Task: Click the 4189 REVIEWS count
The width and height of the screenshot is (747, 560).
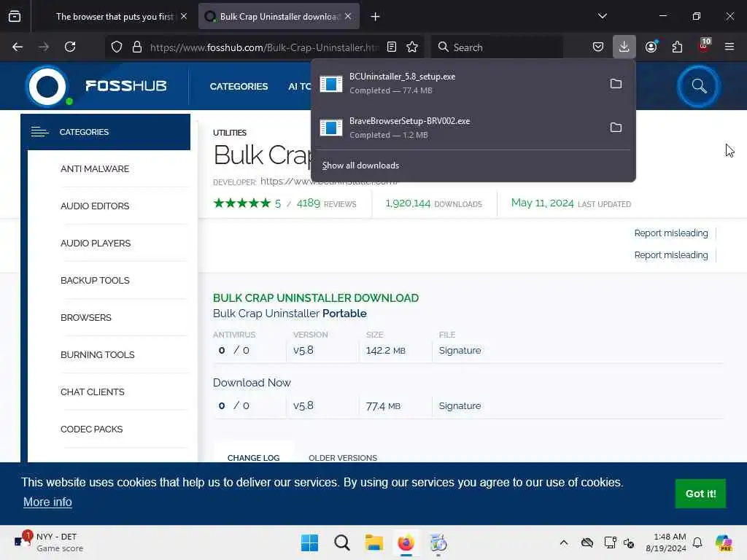Action: click(x=326, y=204)
